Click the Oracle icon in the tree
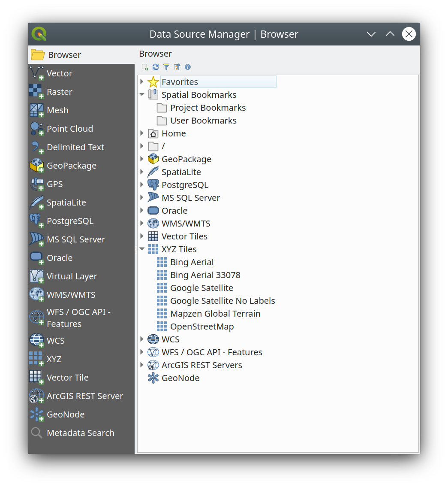The width and height of the screenshot is (448, 487). 153,210
